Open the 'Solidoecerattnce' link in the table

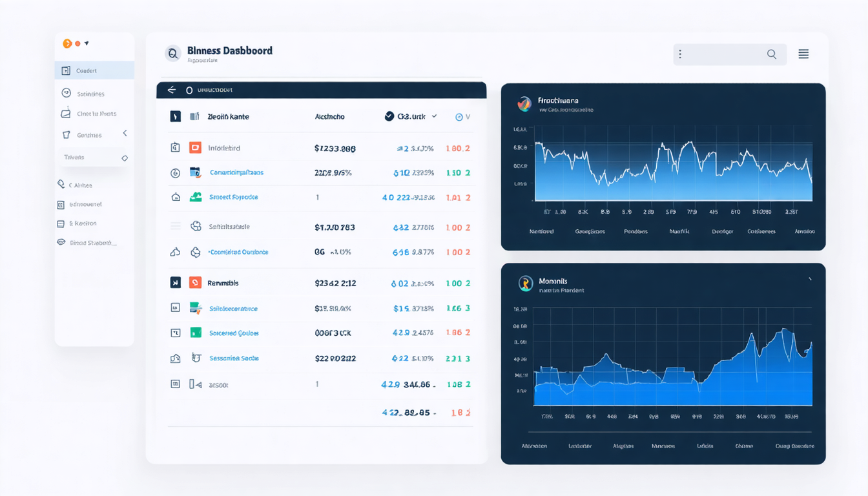[x=233, y=309]
